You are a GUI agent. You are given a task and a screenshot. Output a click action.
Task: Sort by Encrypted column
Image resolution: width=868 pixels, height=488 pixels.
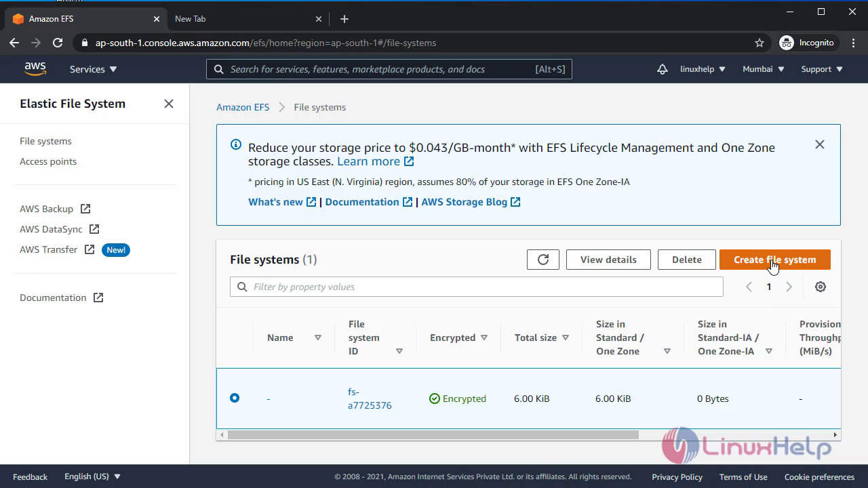pos(484,338)
